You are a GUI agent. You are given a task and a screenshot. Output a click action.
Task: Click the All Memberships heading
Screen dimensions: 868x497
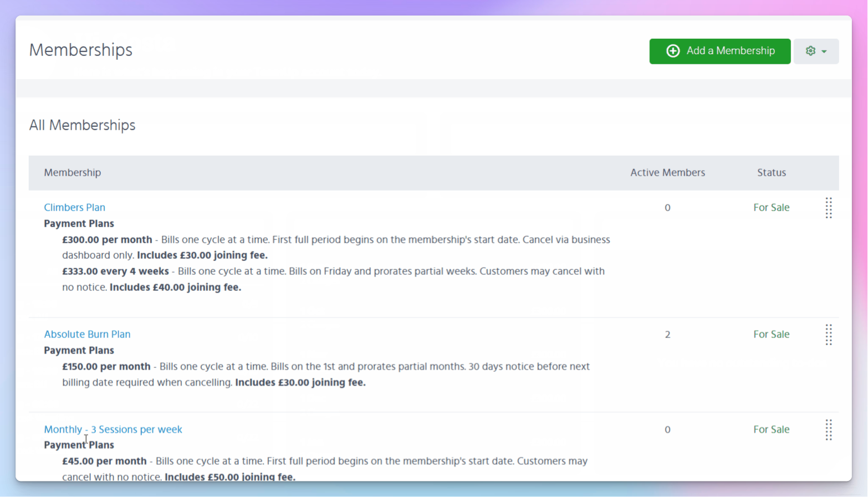click(x=83, y=125)
